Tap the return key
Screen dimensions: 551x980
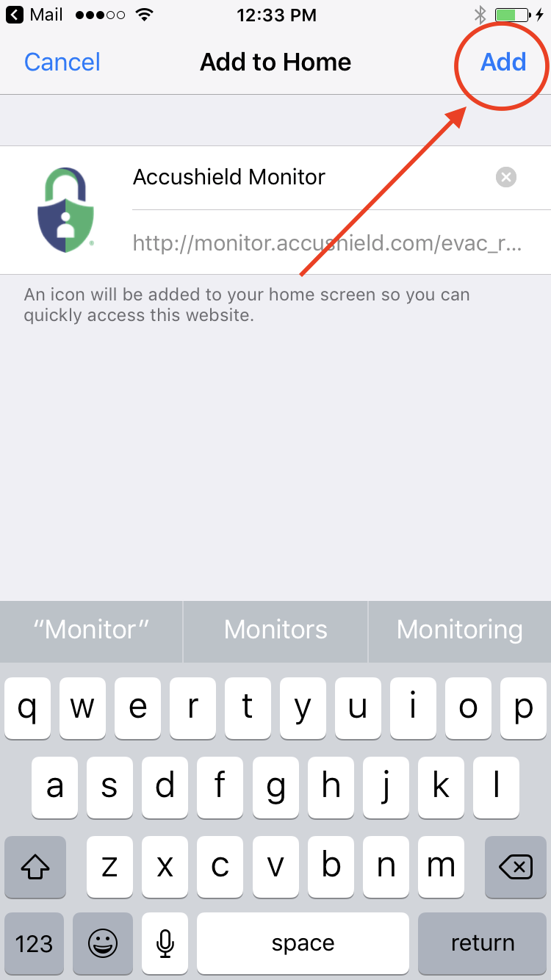pyautogui.click(x=483, y=944)
